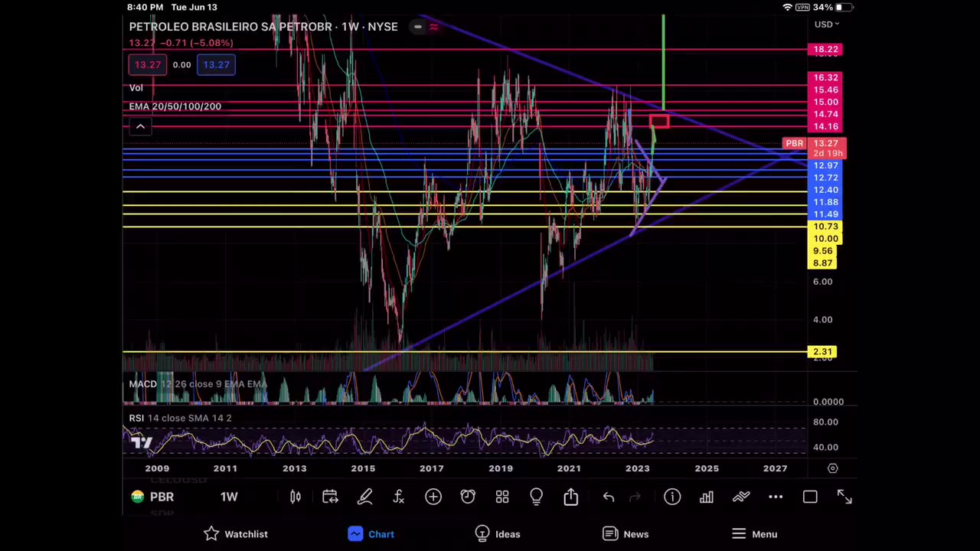
Task: Select the 14.16 price level label
Action: pos(825,126)
